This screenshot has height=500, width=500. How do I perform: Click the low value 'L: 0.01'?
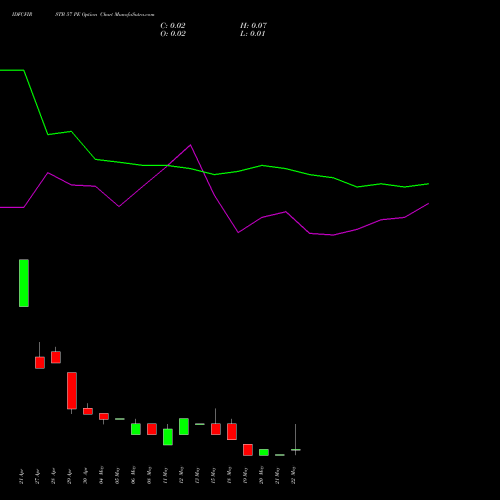point(252,34)
